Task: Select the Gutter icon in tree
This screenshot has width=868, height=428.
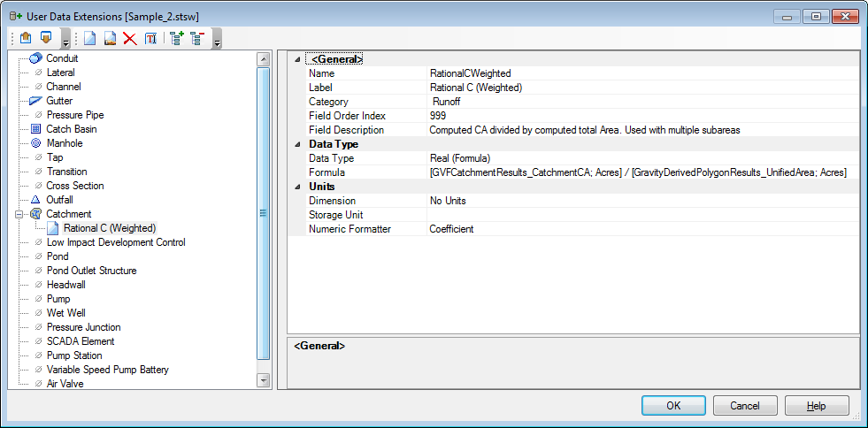Action: 36,101
